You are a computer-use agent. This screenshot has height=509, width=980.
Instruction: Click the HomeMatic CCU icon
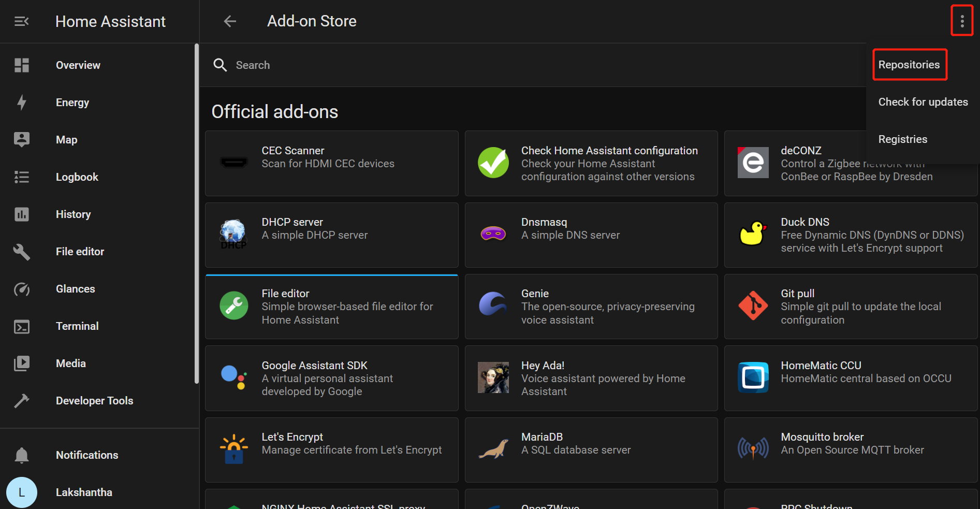click(x=753, y=377)
